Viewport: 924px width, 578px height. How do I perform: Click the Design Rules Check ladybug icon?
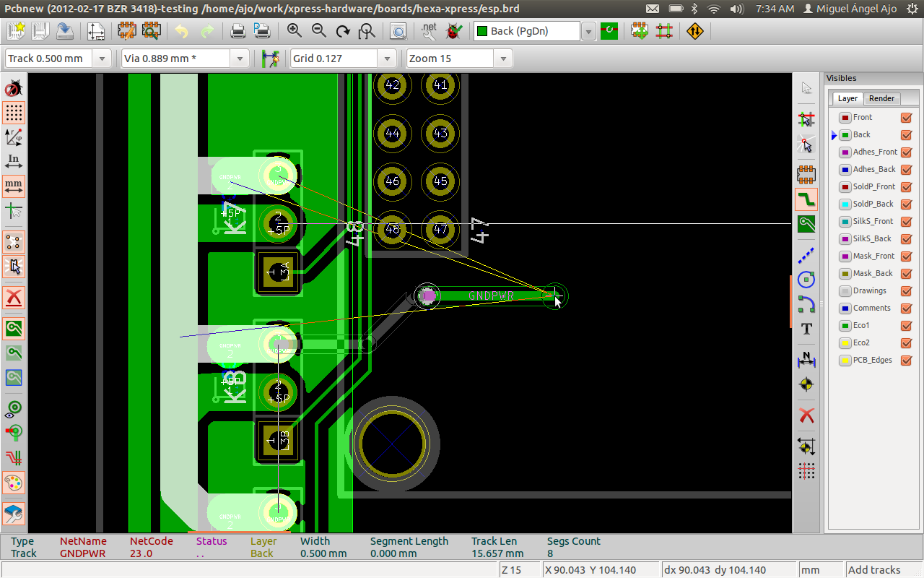[454, 31]
